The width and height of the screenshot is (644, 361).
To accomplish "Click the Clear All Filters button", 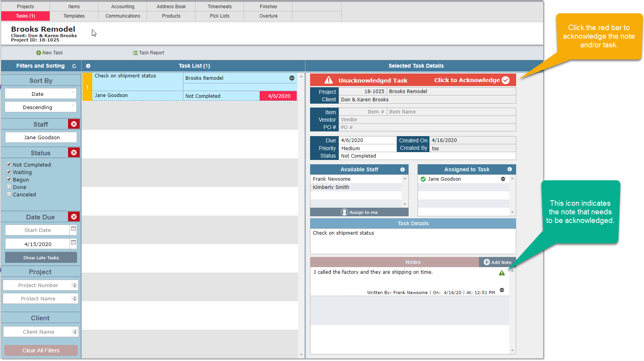I will pyautogui.click(x=41, y=350).
